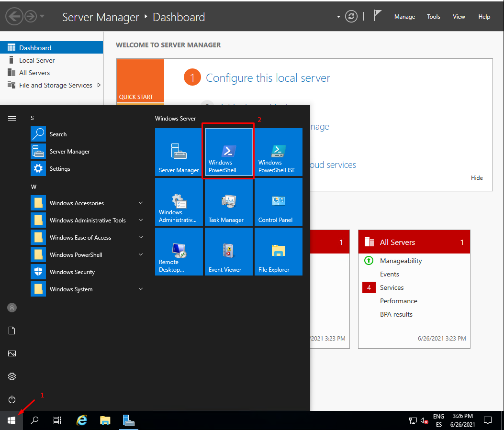Open Server Manager from Start app list
504x430 pixels.
(x=87, y=151)
